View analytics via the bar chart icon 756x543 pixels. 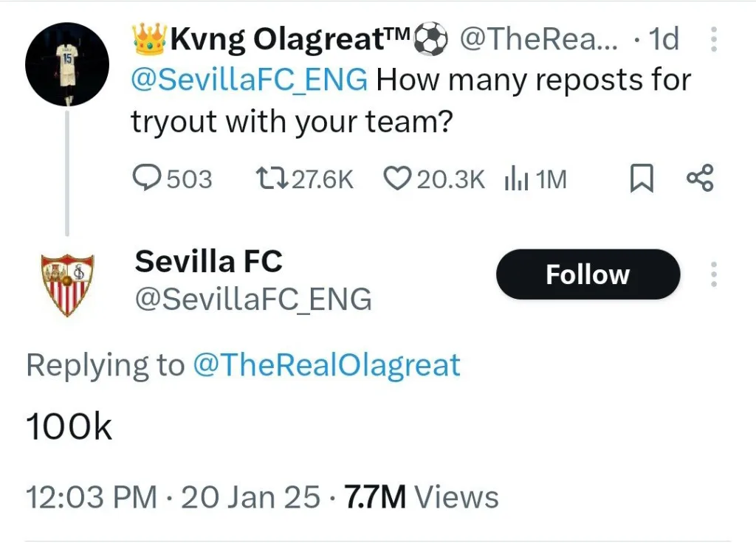[x=517, y=178]
